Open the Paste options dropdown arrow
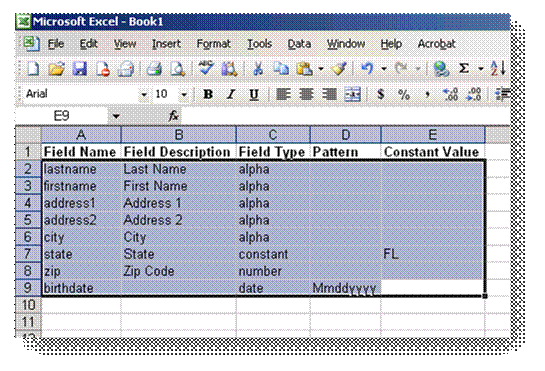The width and height of the screenshot is (545, 371). tap(321, 68)
